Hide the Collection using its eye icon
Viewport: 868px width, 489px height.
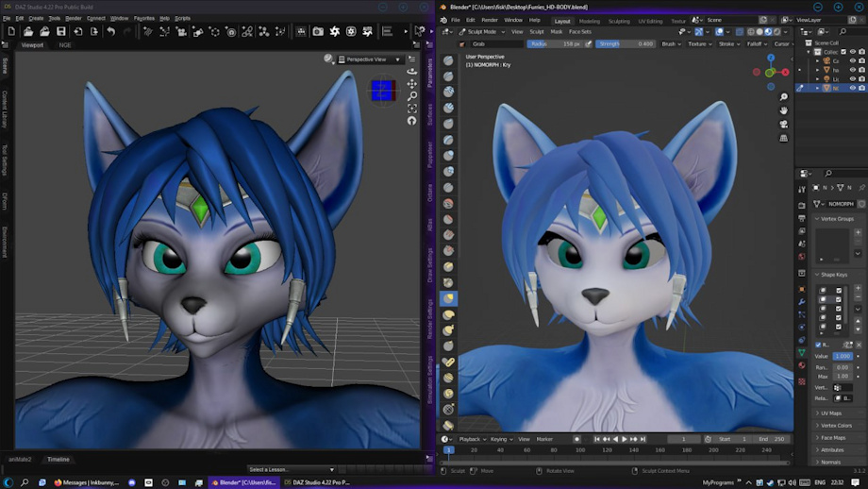click(x=852, y=53)
